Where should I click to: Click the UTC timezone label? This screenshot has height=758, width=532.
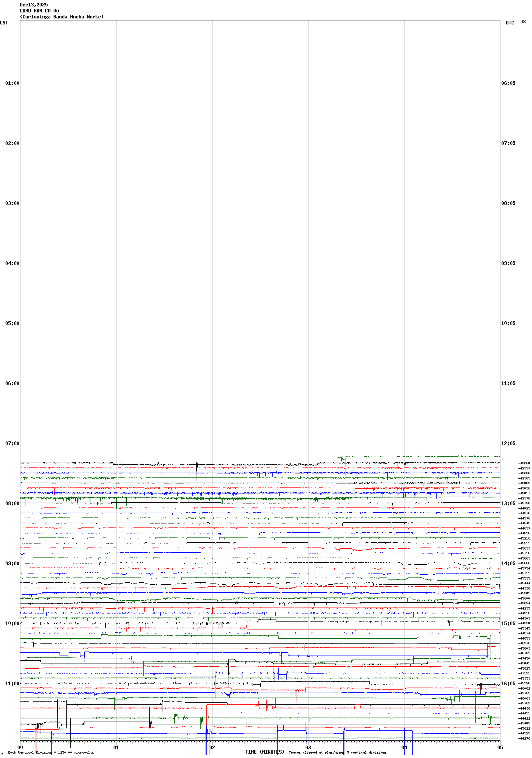click(510, 23)
